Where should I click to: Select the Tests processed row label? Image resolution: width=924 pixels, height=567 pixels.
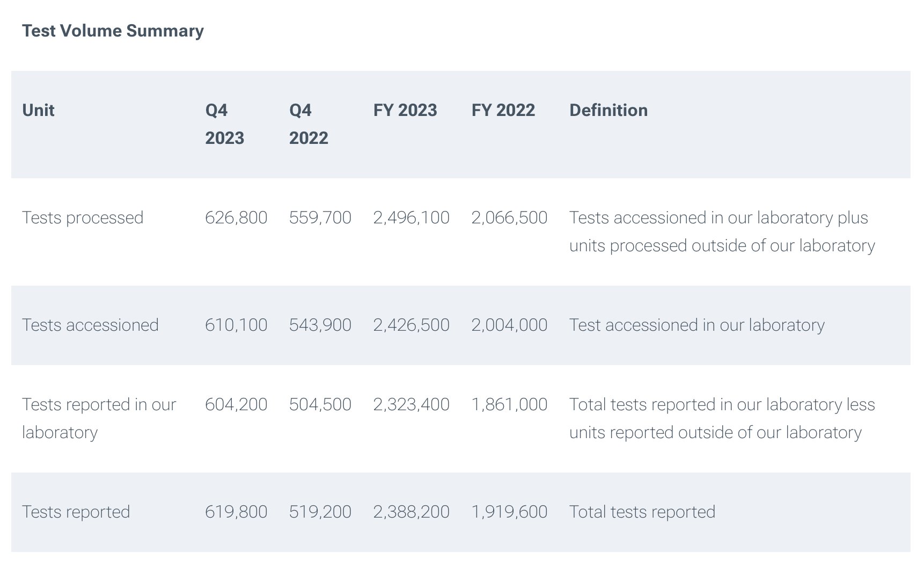83,217
